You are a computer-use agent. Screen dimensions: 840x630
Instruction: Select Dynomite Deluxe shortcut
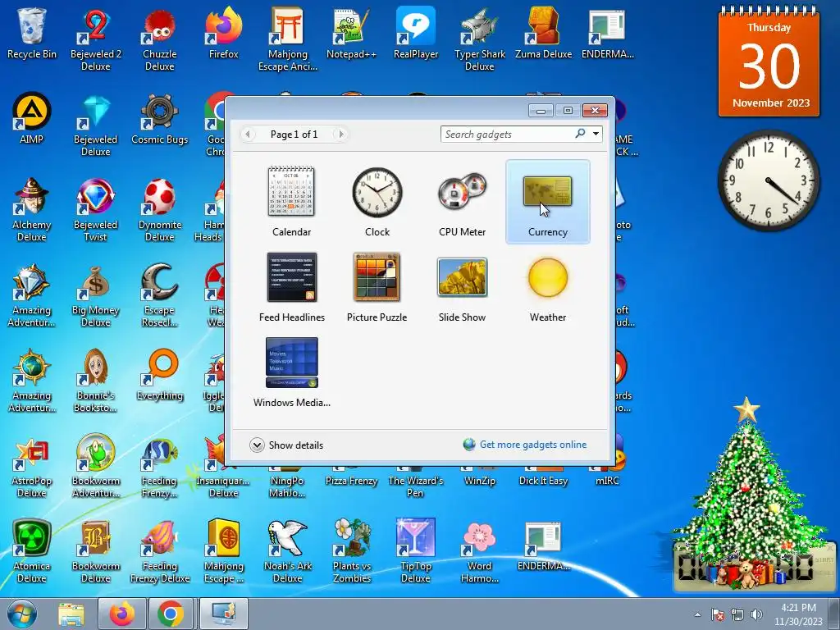tap(160, 210)
